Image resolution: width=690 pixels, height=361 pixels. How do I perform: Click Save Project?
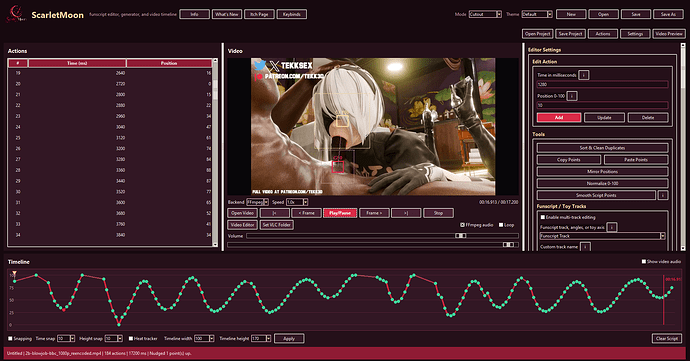pos(570,33)
